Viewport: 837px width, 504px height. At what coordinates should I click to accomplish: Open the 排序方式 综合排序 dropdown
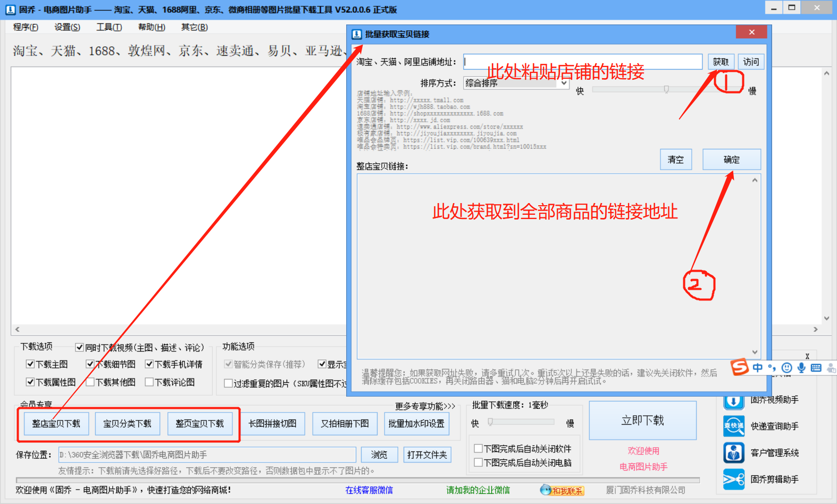[x=516, y=83]
